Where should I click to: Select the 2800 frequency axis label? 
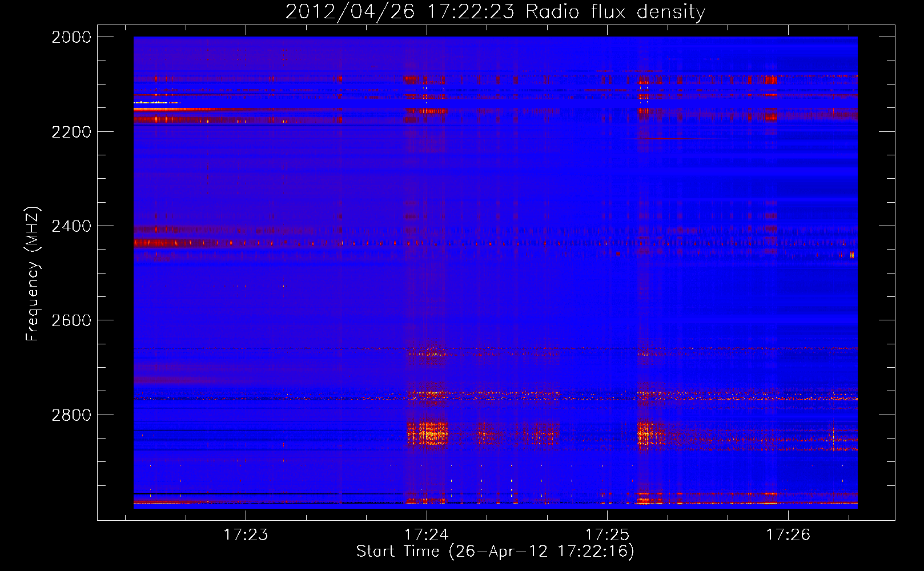pos(71,415)
